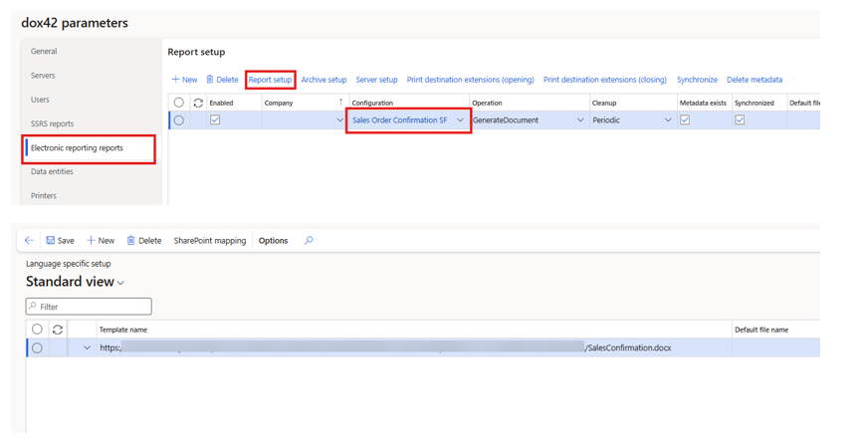Click the Operation column header
Screen dimensions: 868x447
487,103
